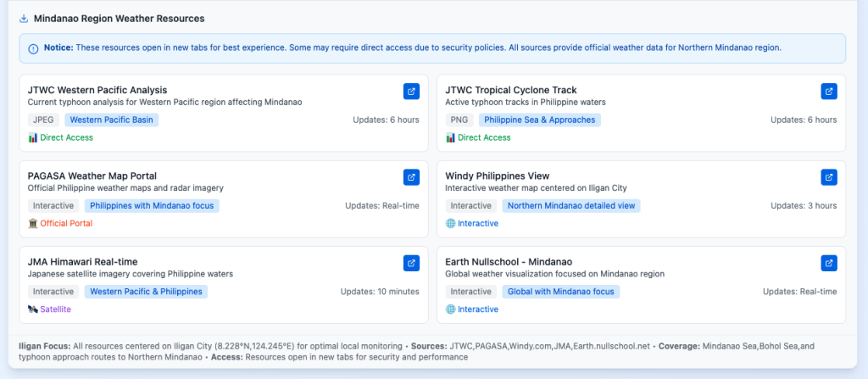Click the JTWC Tropical Cyclone Track title

(x=511, y=90)
